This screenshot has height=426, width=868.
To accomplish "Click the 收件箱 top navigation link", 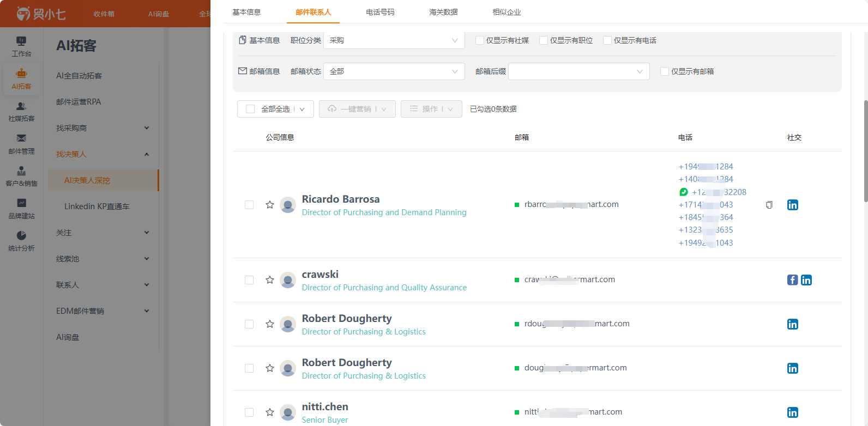I will (x=104, y=14).
